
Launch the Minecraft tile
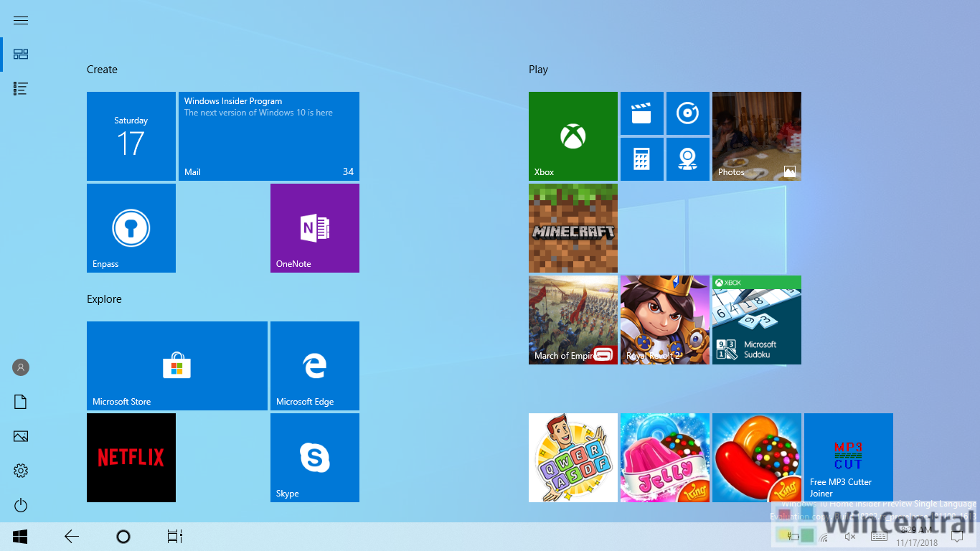[x=573, y=228]
